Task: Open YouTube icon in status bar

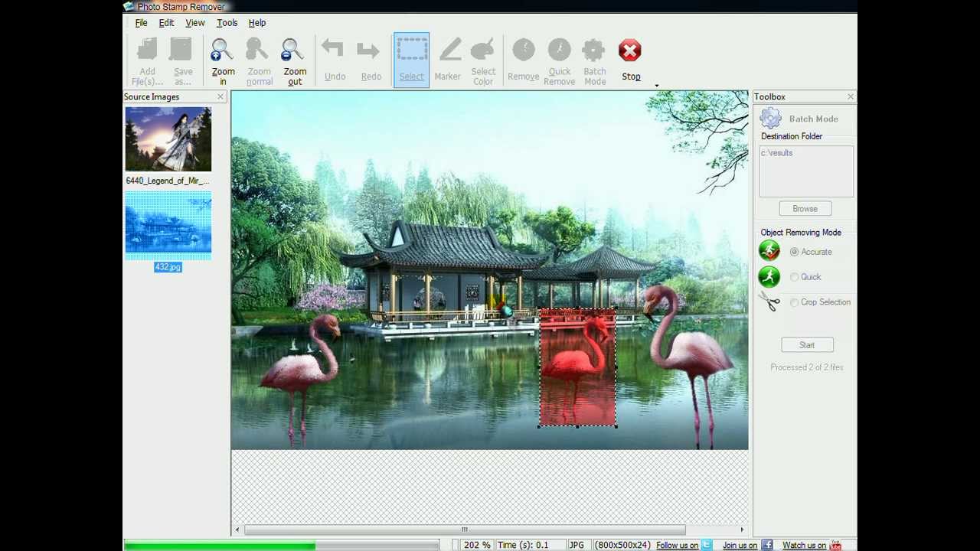Action: click(835, 545)
